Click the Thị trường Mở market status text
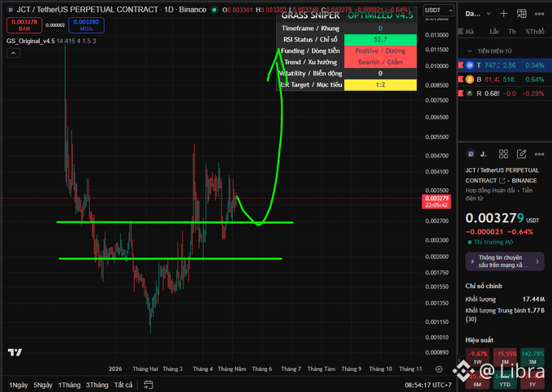The image size is (552, 392). (494, 242)
